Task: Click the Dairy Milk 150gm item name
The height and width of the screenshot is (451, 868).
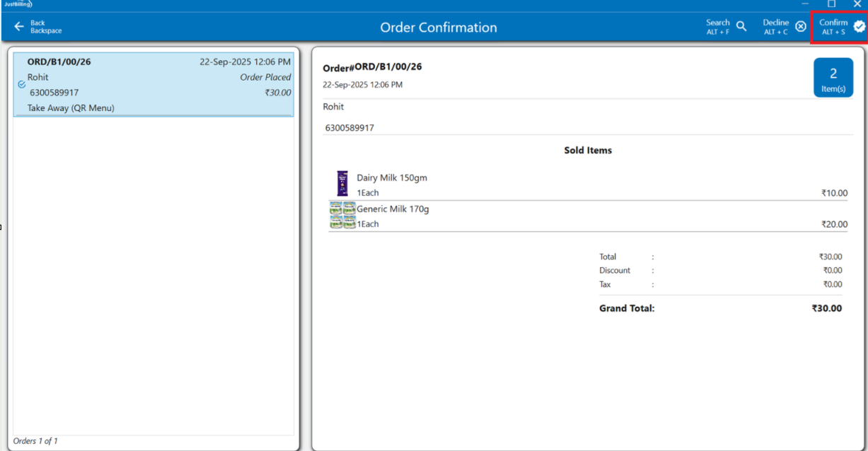Action: click(x=391, y=178)
